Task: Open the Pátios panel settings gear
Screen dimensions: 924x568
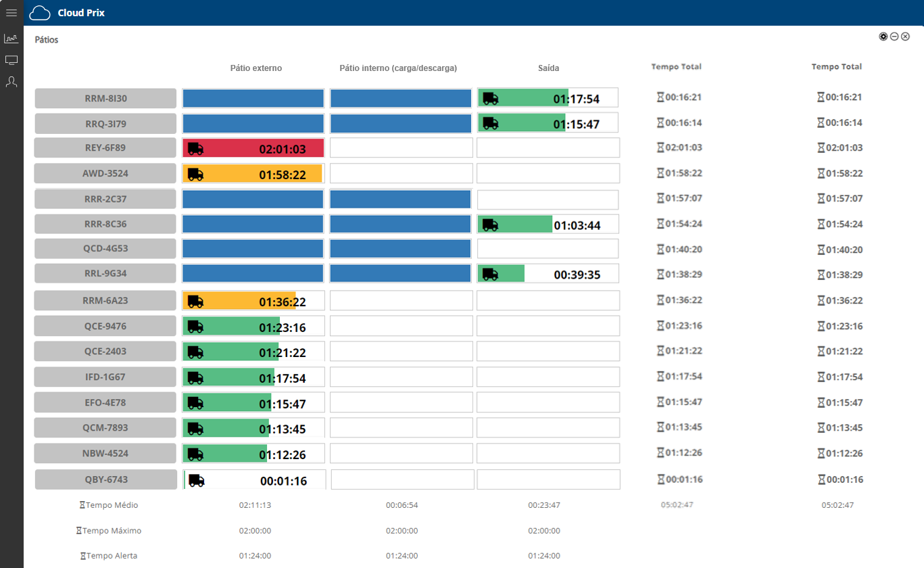Action: point(883,37)
